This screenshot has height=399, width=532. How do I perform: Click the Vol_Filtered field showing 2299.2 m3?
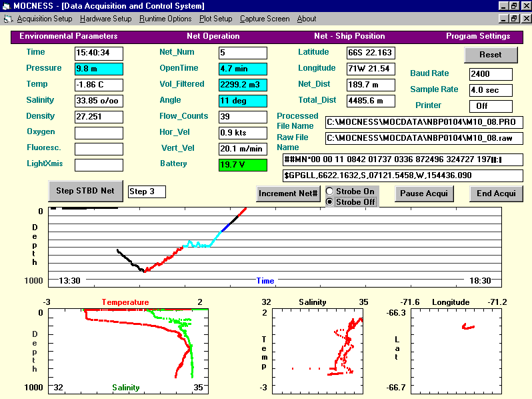coord(243,85)
